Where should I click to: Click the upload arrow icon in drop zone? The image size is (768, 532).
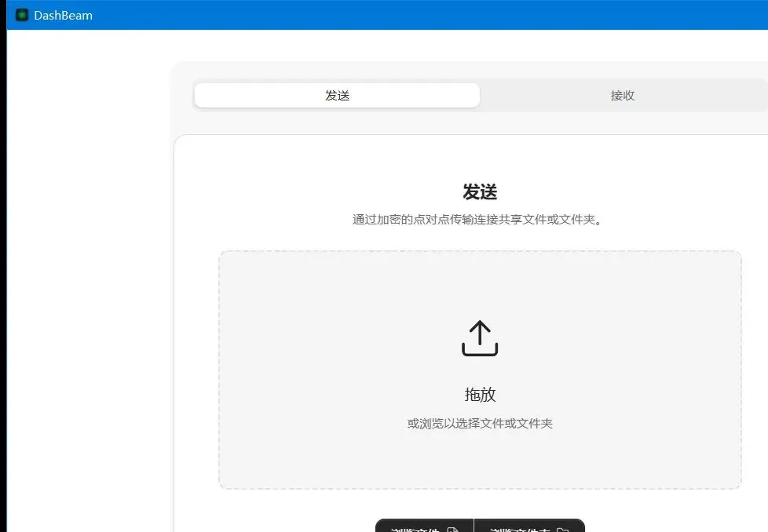coord(480,338)
